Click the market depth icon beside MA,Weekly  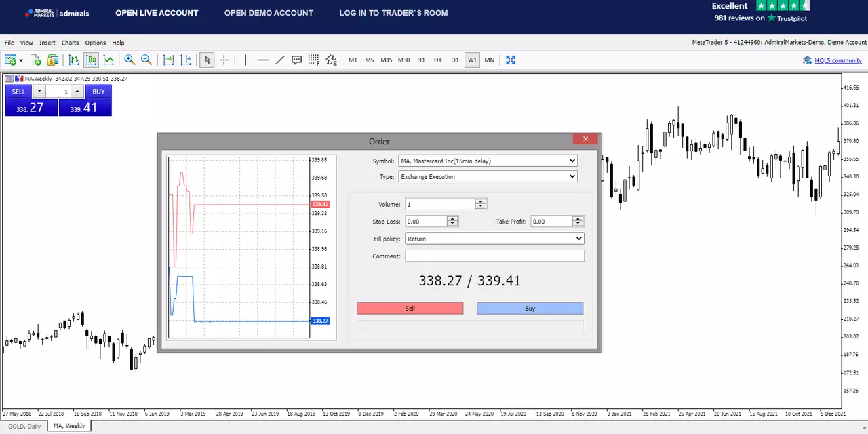(19, 79)
